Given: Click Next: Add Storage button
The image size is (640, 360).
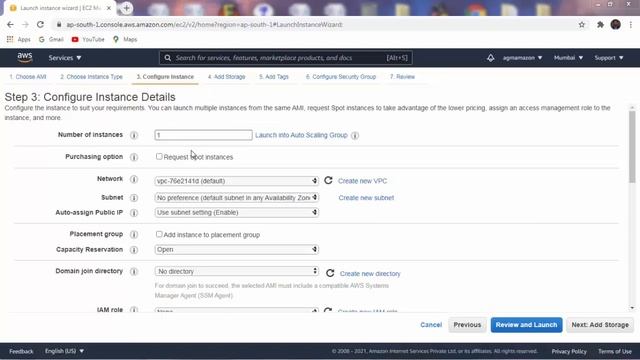Looking at the screenshot, I should tap(600, 325).
